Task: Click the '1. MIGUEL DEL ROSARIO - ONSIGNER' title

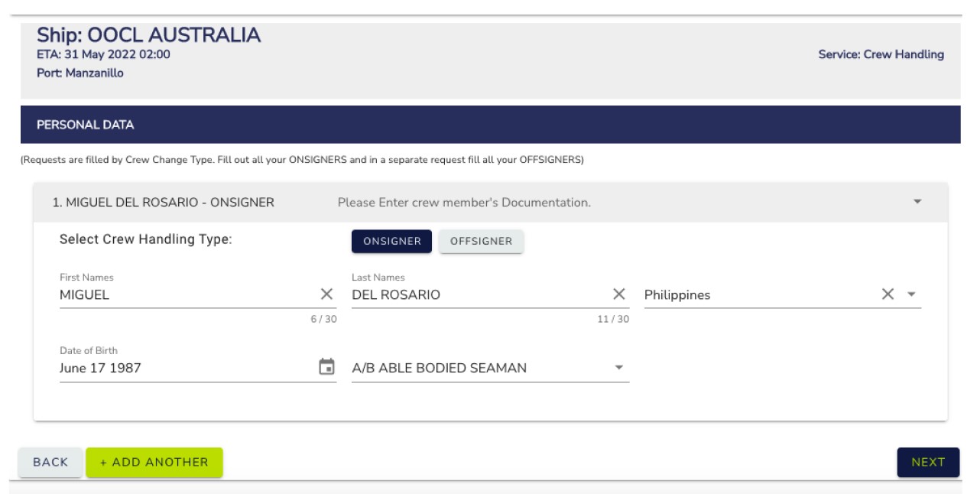Action: (x=163, y=203)
